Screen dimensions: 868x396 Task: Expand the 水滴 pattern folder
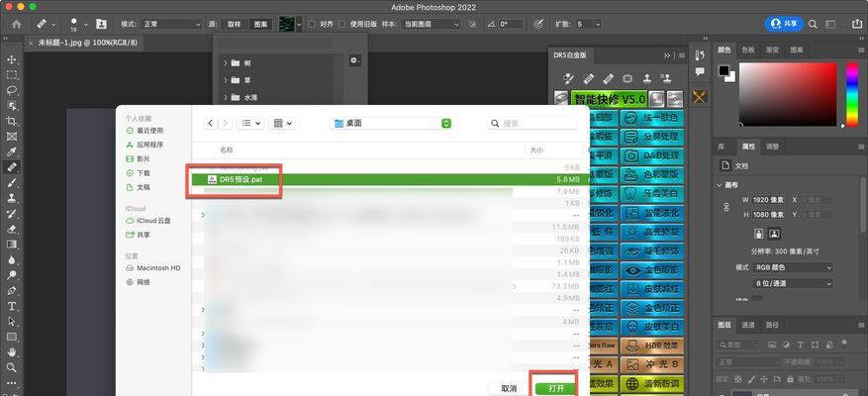(226, 97)
